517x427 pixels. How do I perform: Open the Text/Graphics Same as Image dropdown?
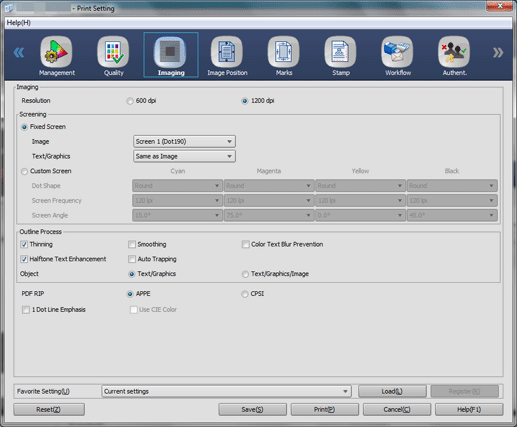point(184,156)
